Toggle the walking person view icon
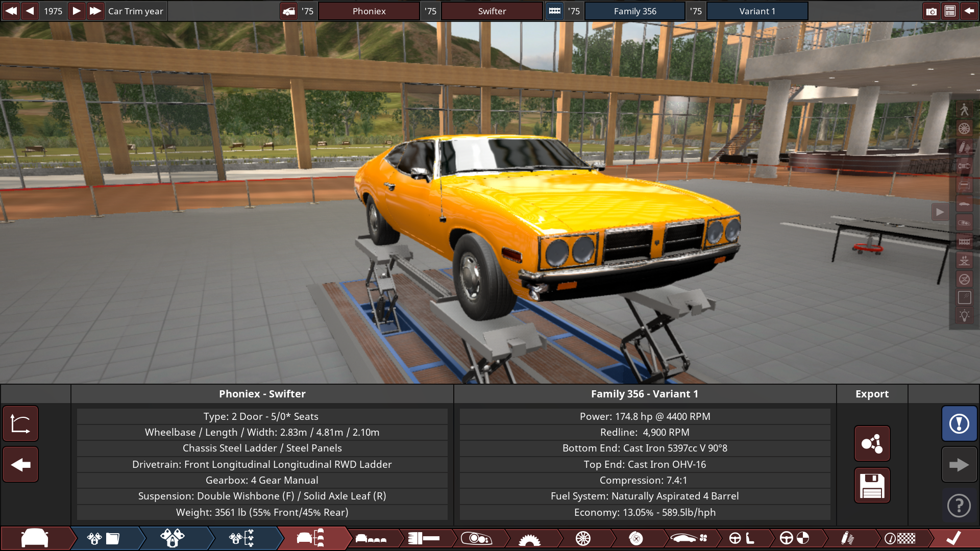The image size is (980, 551). [x=964, y=109]
